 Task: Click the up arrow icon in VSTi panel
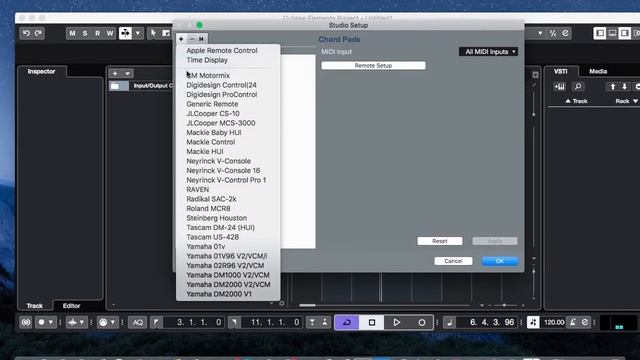click(x=612, y=87)
